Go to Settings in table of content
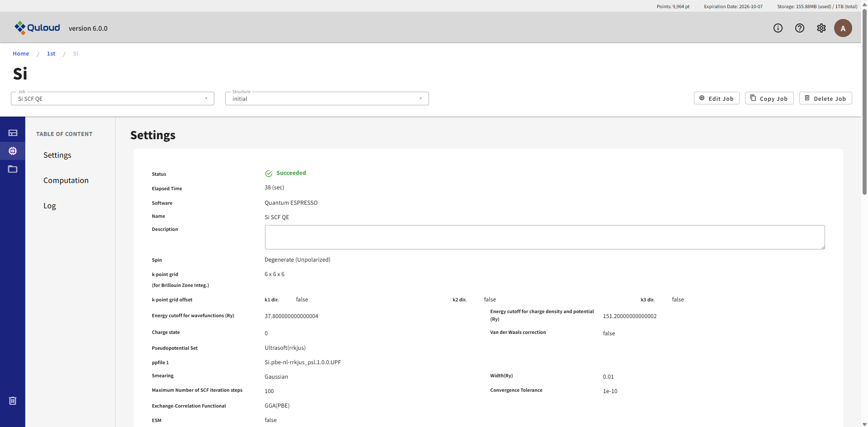The height and width of the screenshot is (427, 868). 57,155
